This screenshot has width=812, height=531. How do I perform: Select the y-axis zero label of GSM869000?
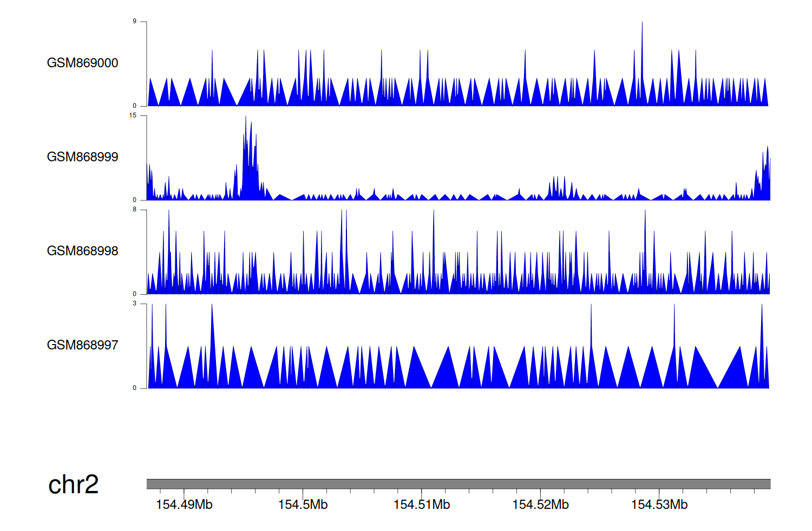pos(134,106)
